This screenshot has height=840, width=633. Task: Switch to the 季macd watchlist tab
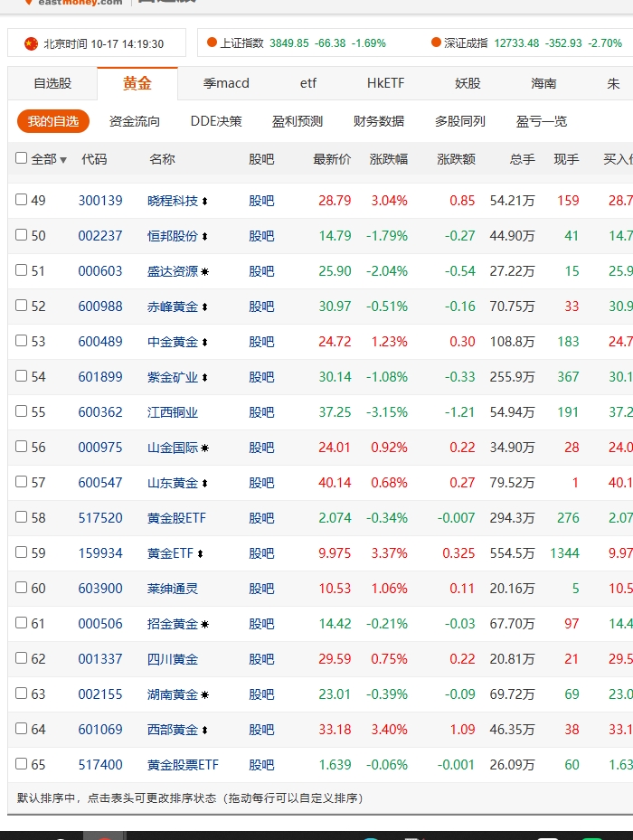point(226,83)
